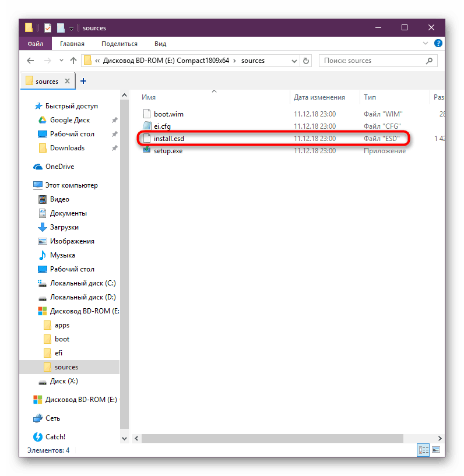
Task: Switch to details view icon
Action: [x=423, y=450]
